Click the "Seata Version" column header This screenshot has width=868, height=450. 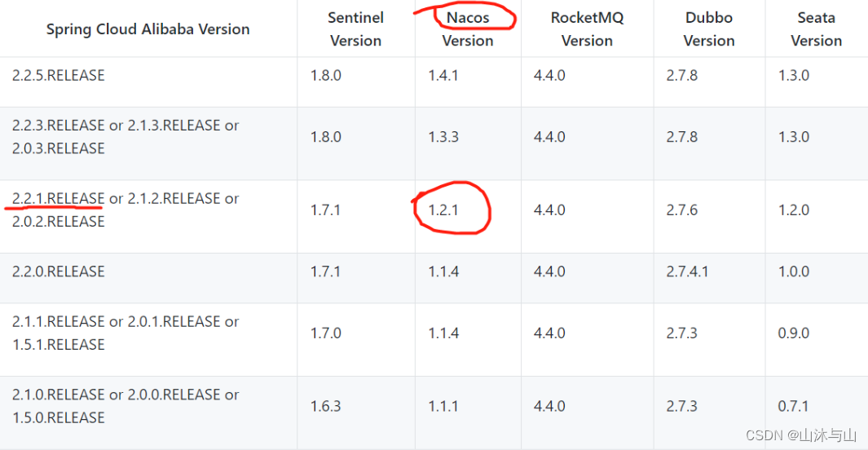point(816,29)
